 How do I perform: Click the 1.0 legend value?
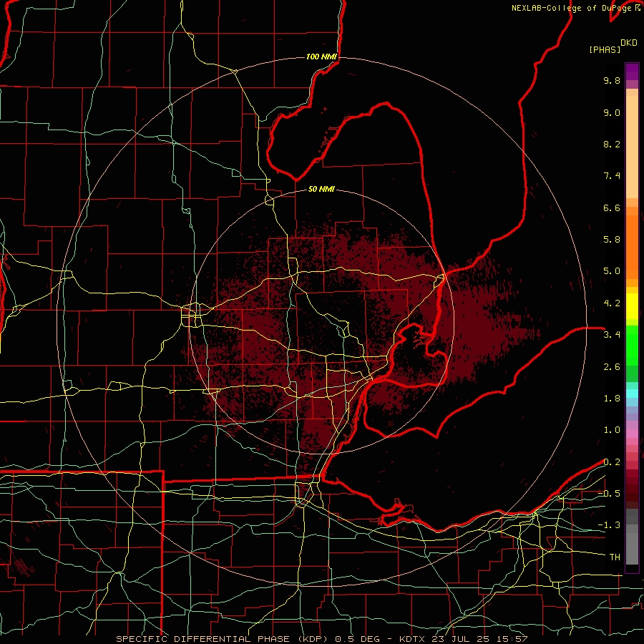point(612,430)
